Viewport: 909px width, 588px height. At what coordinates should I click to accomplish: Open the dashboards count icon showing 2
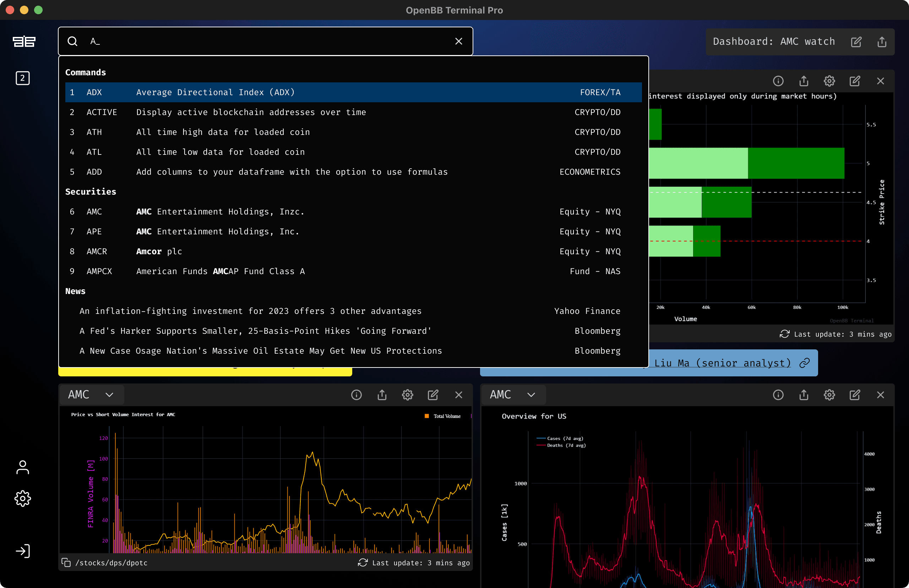click(22, 78)
